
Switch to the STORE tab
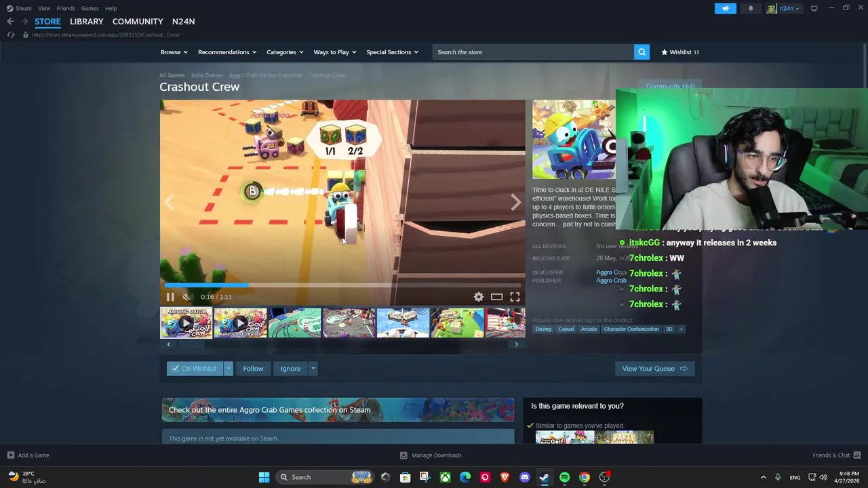pos(47,22)
